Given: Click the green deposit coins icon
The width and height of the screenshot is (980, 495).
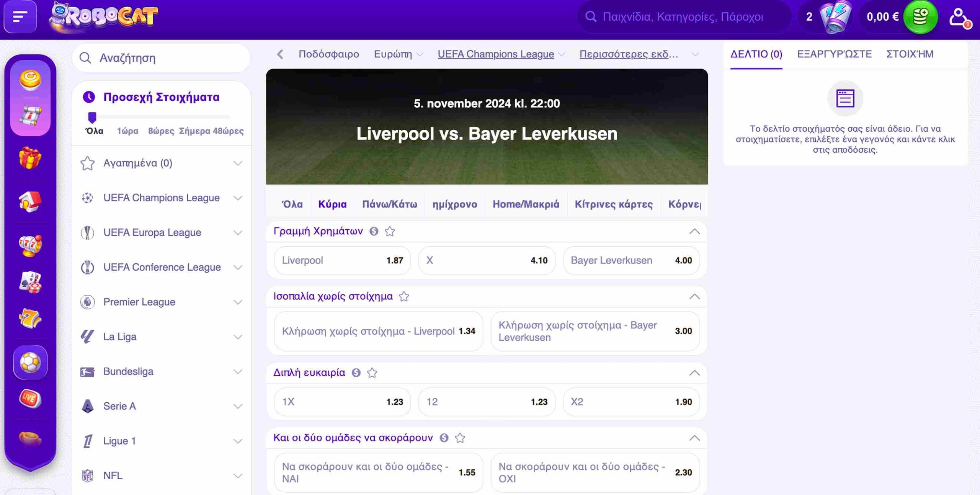Looking at the screenshot, I should [920, 17].
